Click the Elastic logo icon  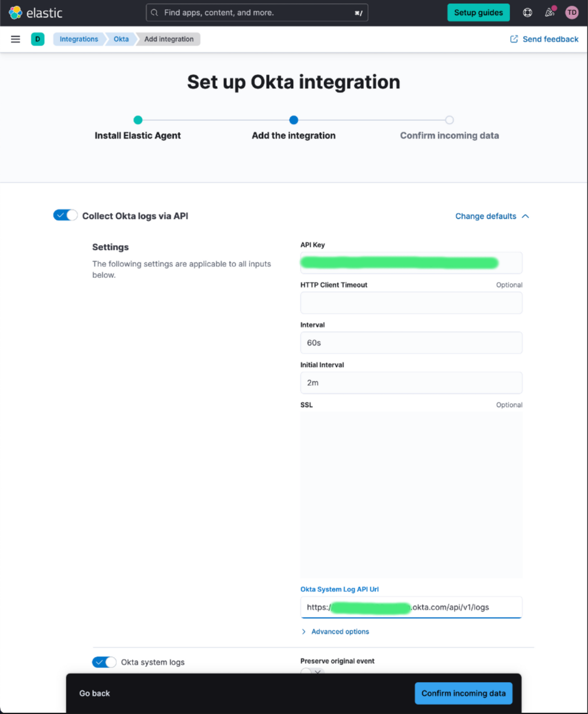(16, 13)
